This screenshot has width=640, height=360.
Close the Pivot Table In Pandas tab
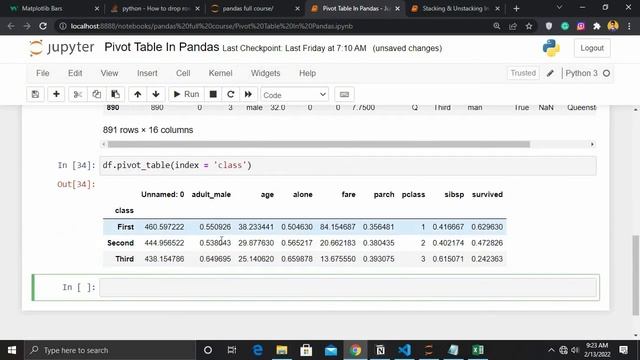(x=397, y=9)
